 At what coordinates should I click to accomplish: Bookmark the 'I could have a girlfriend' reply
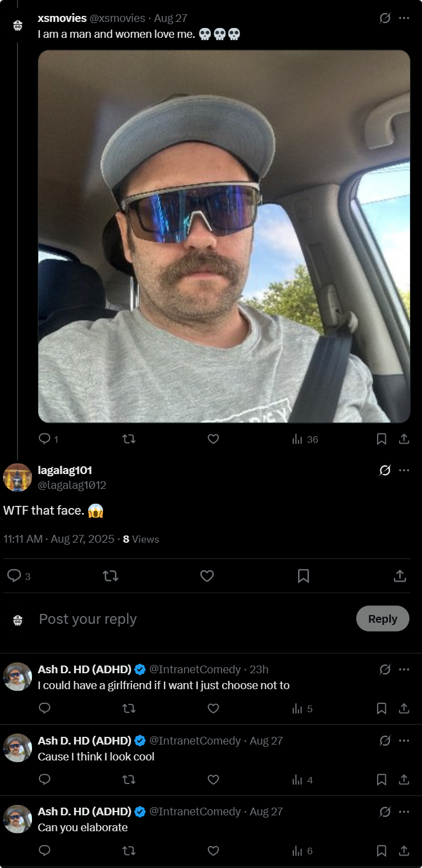(x=381, y=708)
